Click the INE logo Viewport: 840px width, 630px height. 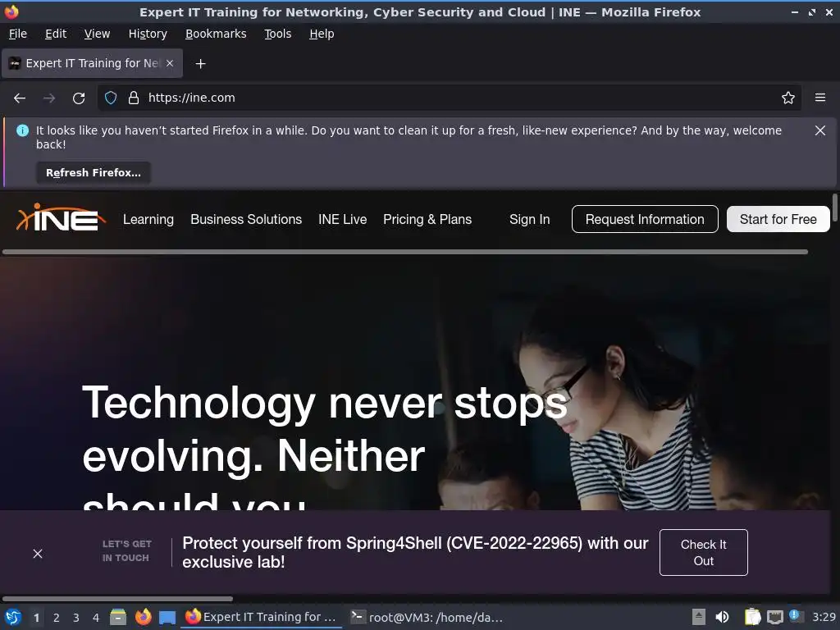pyautogui.click(x=61, y=217)
